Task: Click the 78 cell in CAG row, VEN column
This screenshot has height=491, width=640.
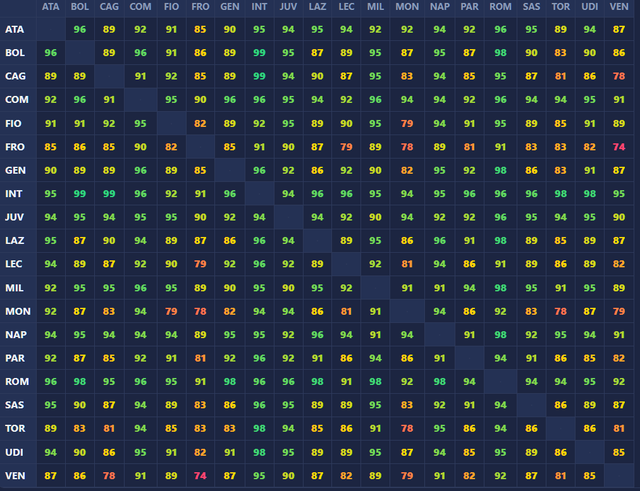Action: pyautogui.click(x=619, y=76)
